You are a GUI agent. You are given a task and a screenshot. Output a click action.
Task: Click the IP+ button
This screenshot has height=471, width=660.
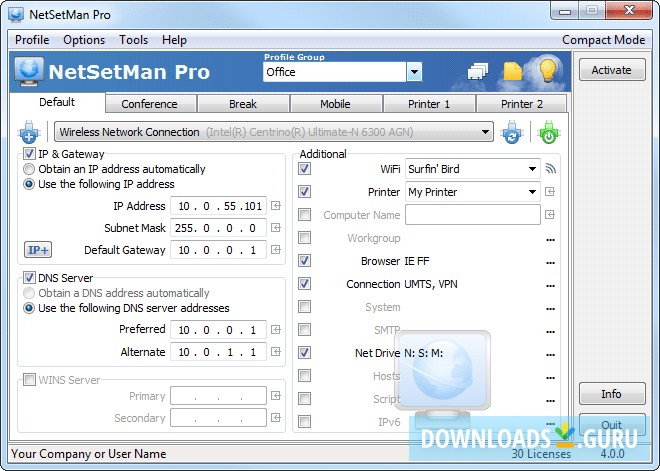tap(38, 250)
